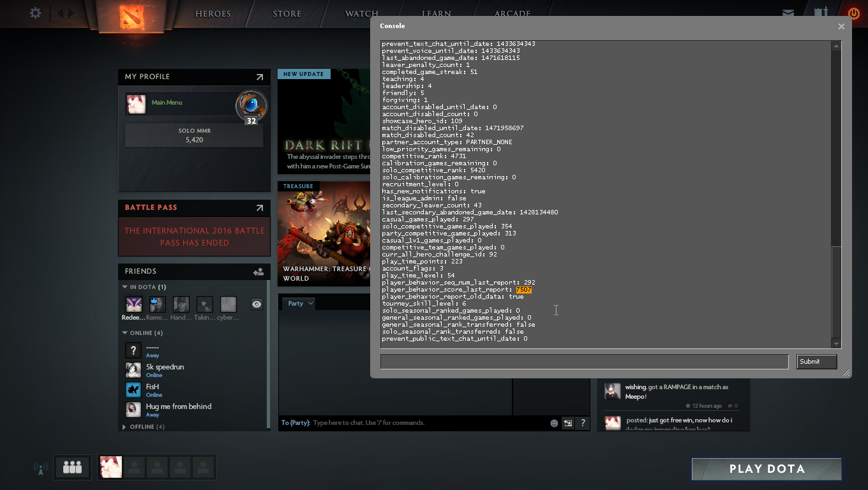Click the console resize grip corner
Image resolution: width=868 pixels, height=490 pixels.
[x=846, y=373]
